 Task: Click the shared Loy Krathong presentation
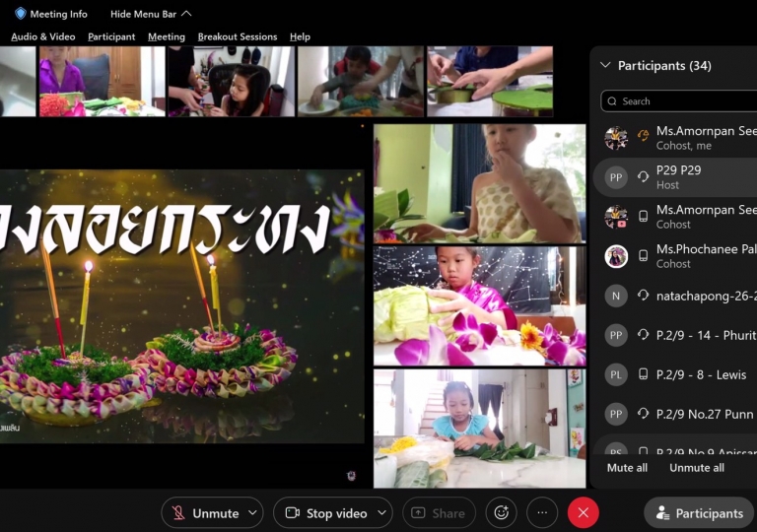(x=182, y=306)
